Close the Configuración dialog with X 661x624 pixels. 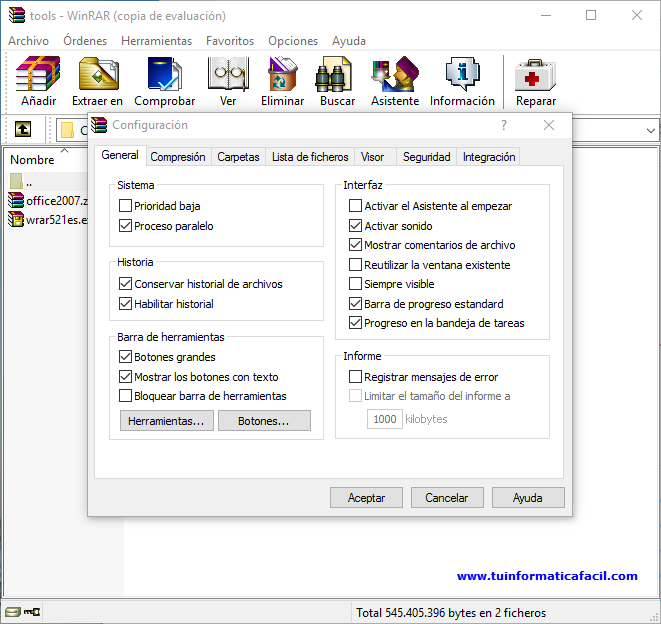(x=549, y=125)
